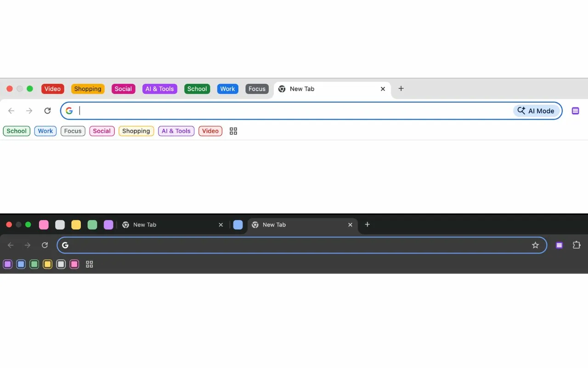Select the Google G icon in the dark omnibox
The image size is (588, 368).
tap(65, 245)
